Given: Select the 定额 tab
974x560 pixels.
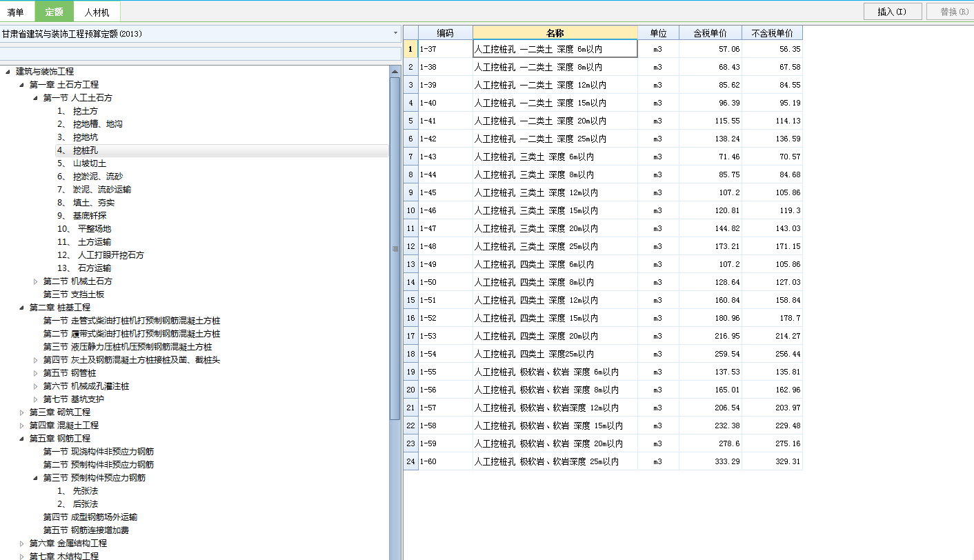Looking at the screenshot, I should (54, 12).
